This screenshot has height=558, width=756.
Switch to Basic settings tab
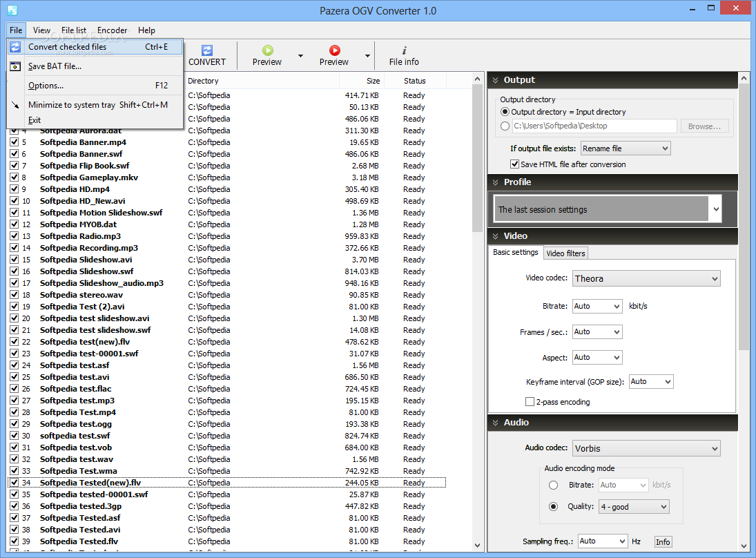click(516, 252)
